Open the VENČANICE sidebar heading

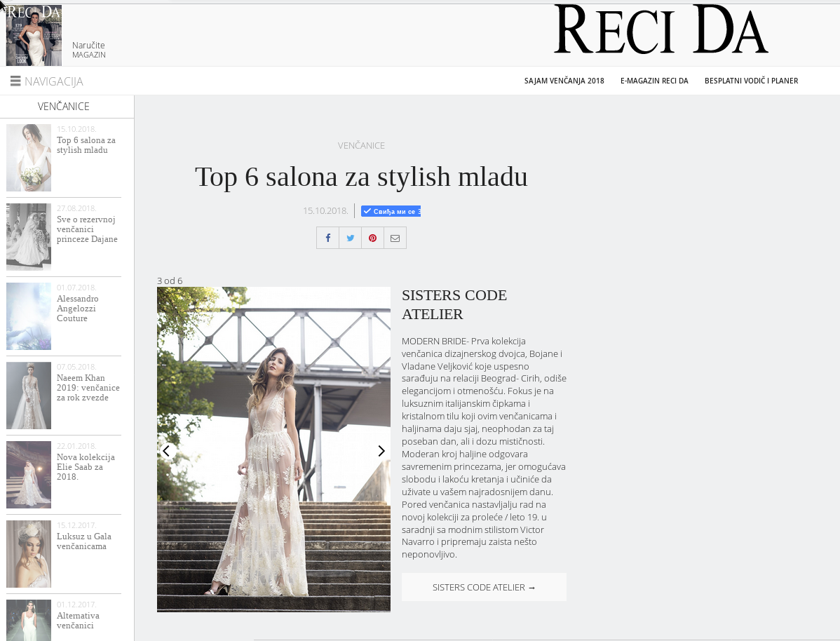(63, 106)
